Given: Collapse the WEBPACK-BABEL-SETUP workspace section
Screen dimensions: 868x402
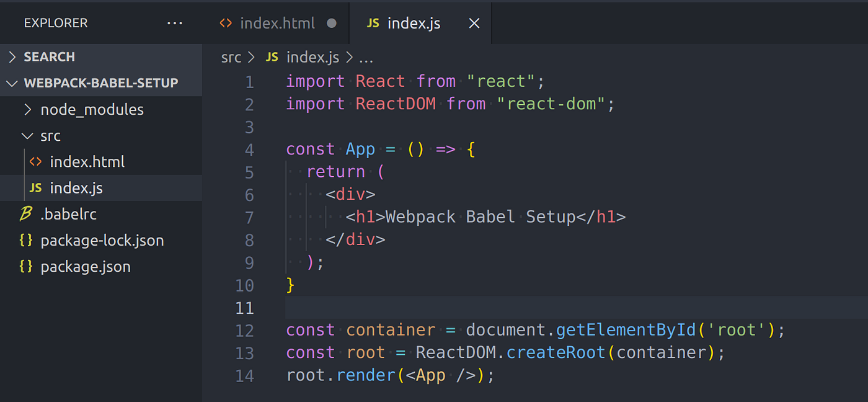Looking at the screenshot, I should pos(11,83).
